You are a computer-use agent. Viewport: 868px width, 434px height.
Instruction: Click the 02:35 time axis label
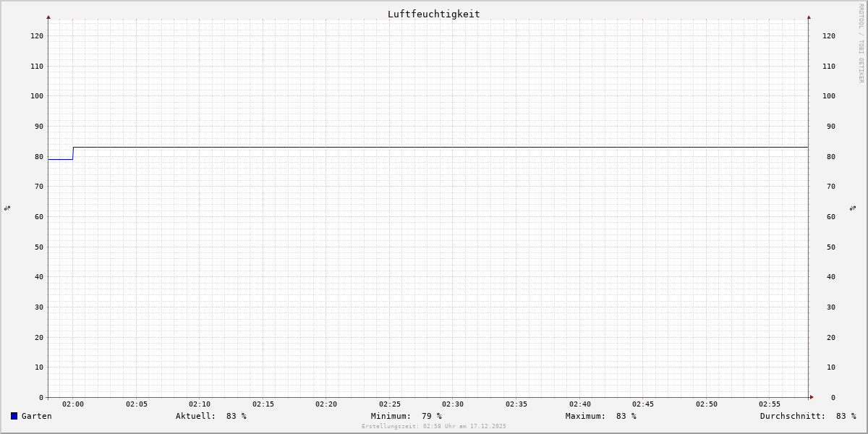coord(516,404)
